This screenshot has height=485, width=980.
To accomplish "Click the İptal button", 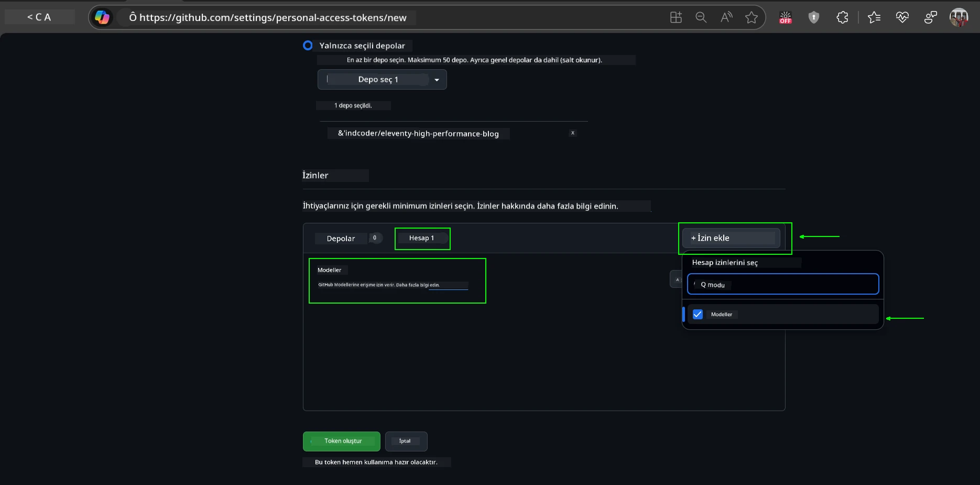I will (406, 441).
